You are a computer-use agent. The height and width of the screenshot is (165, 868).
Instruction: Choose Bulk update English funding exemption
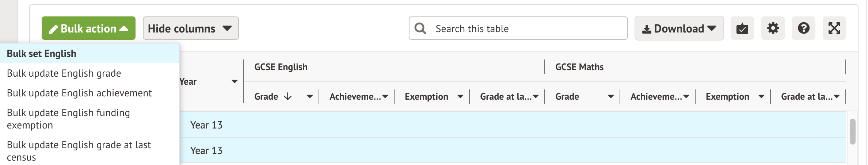(x=68, y=119)
